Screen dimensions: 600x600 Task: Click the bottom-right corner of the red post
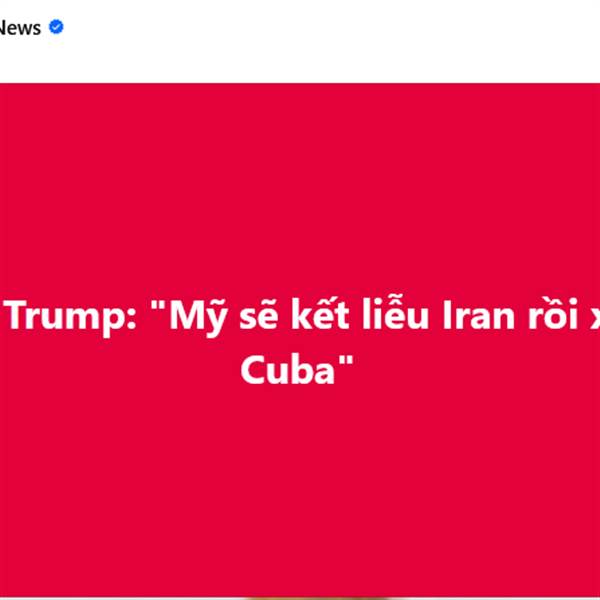[x=596, y=594]
